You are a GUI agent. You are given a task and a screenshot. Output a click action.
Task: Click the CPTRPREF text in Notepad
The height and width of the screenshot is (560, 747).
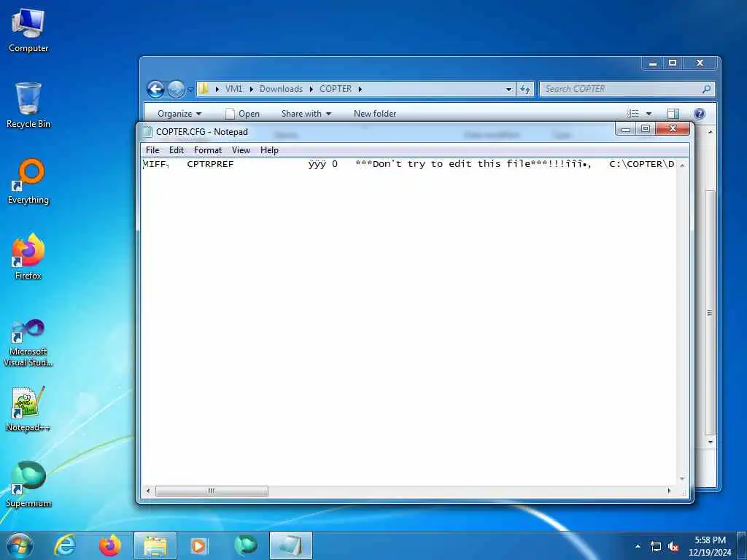coord(210,164)
